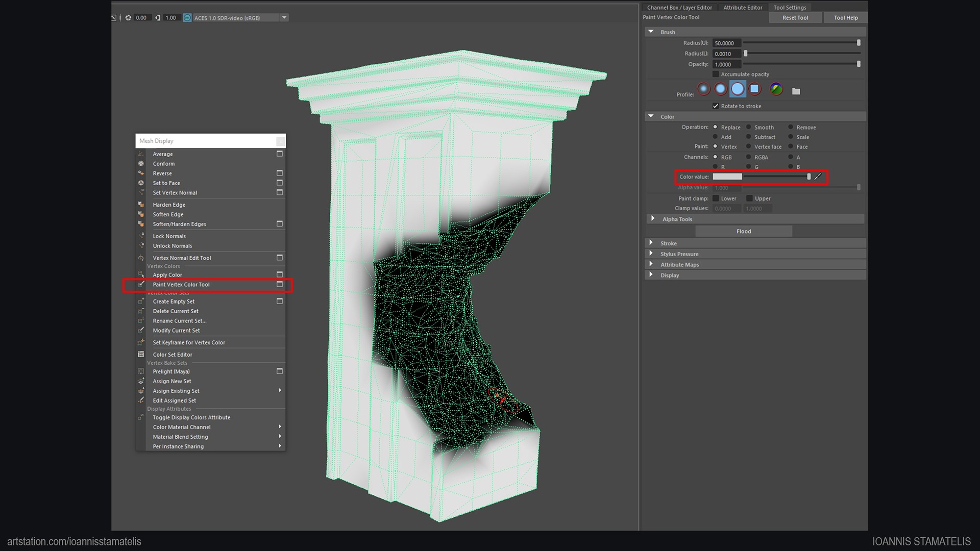Image resolution: width=980 pixels, height=551 pixels.
Task: Click the gamma correction icon in viewport toolbar
Action: point(157,17)
